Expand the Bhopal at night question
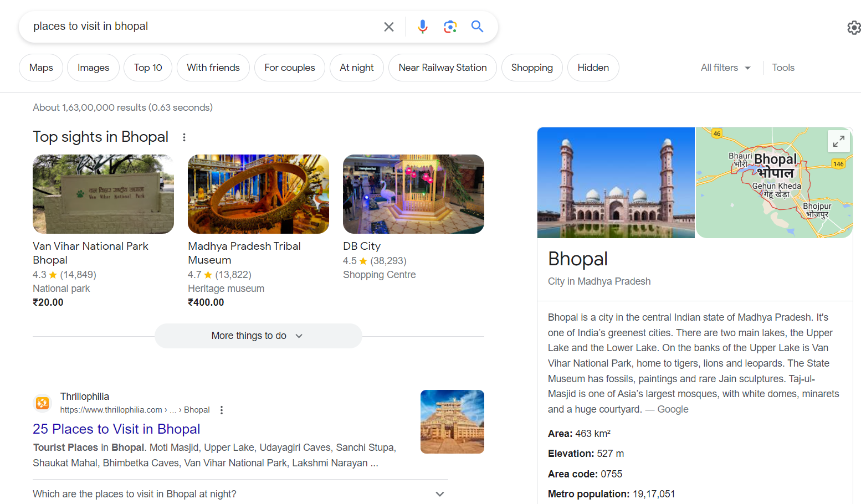Screen dimensions: 861x504 pyautogui.click(x=240, y=494)
